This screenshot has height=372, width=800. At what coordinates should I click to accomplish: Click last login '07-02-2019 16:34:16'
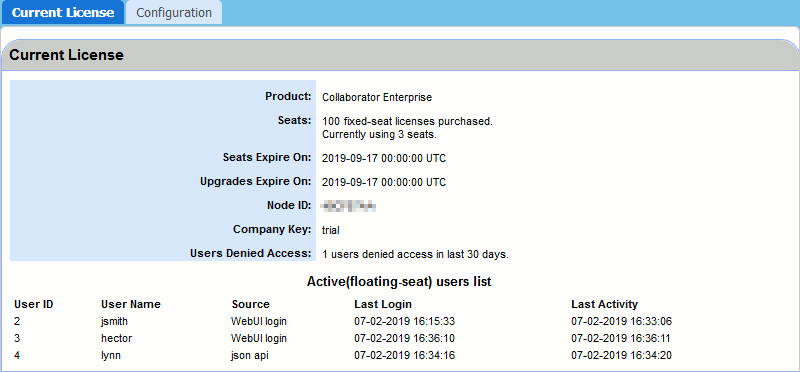click(405, 355)
